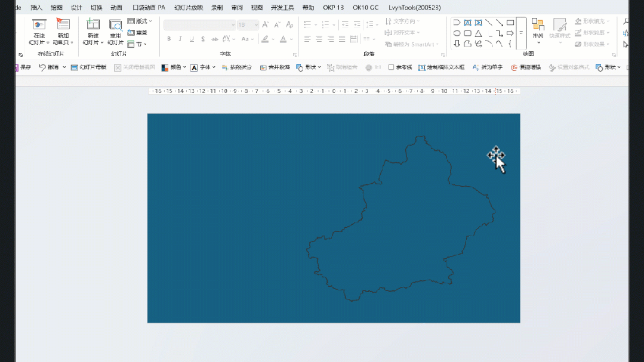Pick the font color A swatch

point(283,39)
